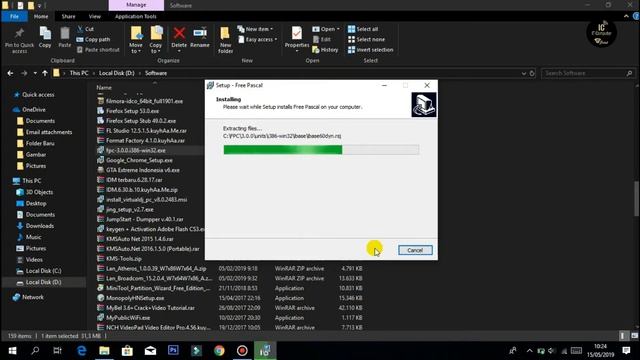Open recent locations dropdown arrow

[x=35, y=73]
